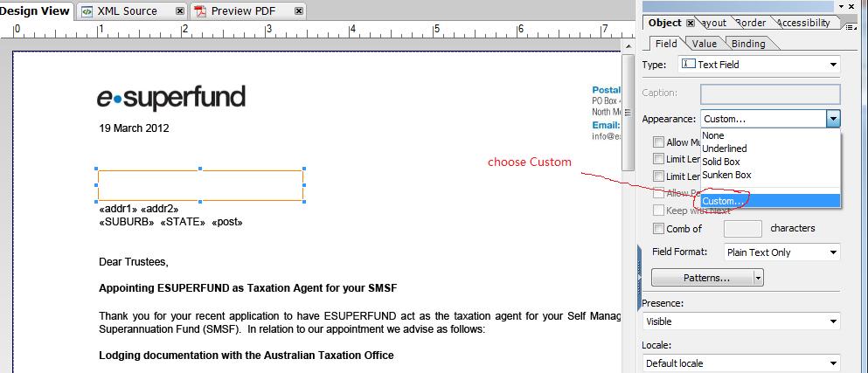The width and height of the screenshot is (868, 373).
Task: Switch to the Border palette tab
Action: pos(751,23)
